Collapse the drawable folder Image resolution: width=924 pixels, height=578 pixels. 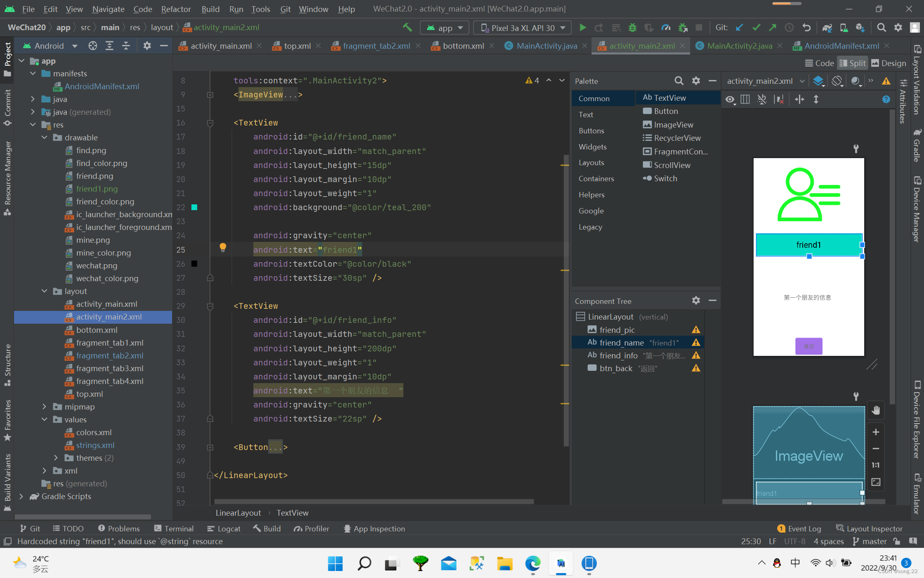(45, 137)
